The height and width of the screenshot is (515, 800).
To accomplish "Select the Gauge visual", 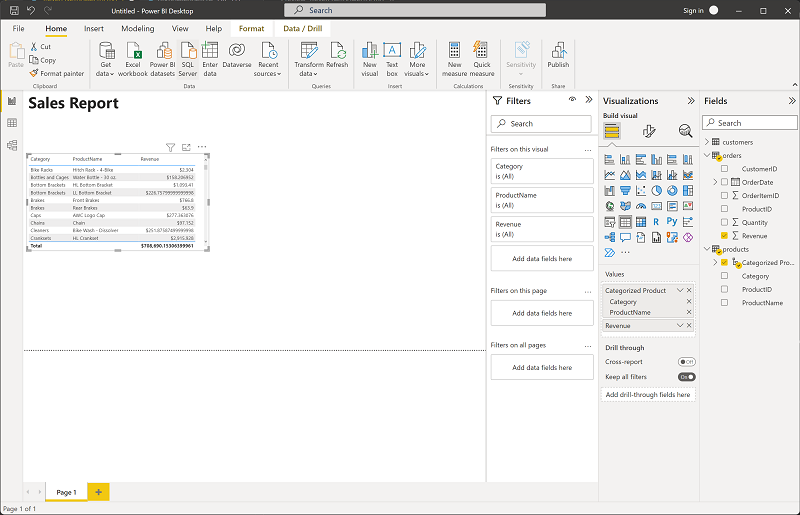I will [641, 206].
